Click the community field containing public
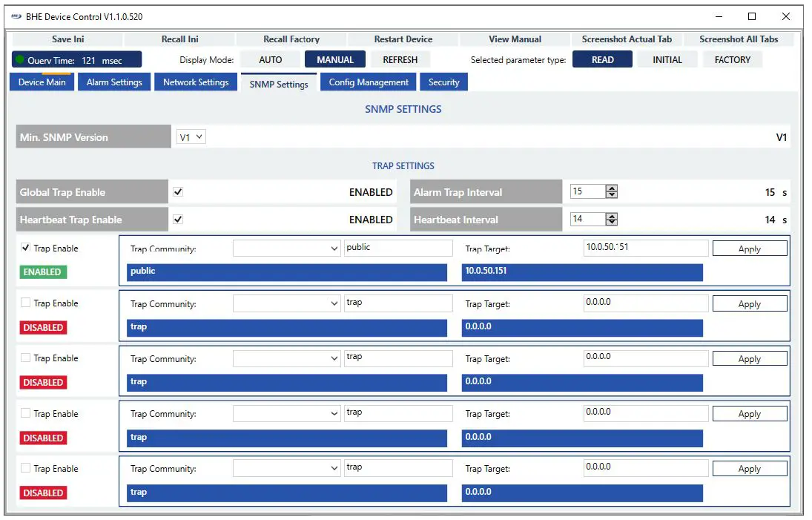This screenshot has width=812, height=520. [x=398, y=248]
